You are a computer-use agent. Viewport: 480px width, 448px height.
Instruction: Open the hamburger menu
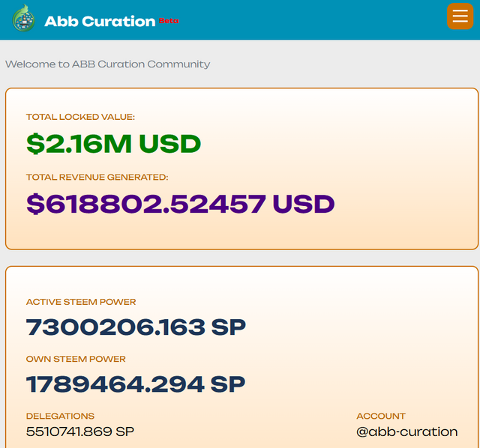click(x=460, y=16)
